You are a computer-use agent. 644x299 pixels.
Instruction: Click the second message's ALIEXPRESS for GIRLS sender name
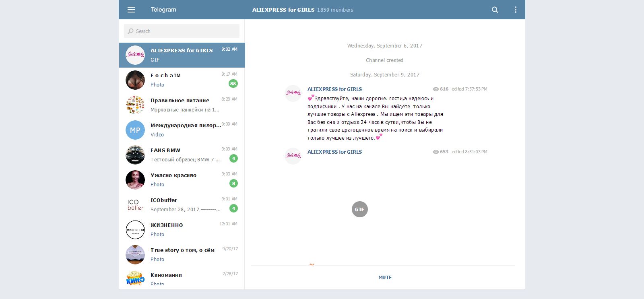tap(334, 152)
